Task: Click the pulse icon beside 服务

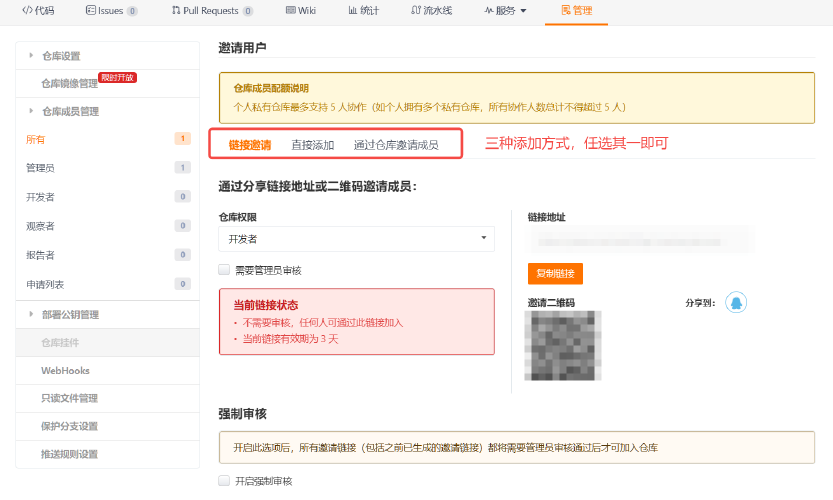Action: (489, 10)
